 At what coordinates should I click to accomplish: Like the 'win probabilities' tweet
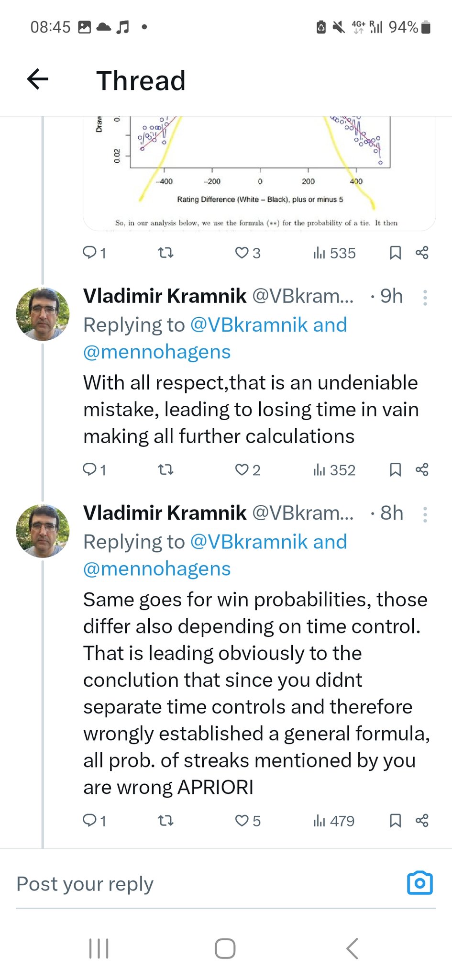click(242, 821)
